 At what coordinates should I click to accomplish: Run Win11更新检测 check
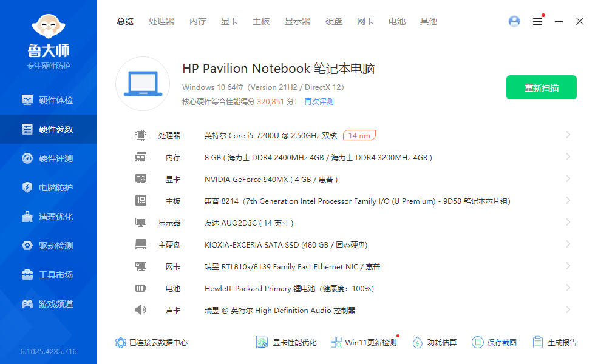(x=364, y=342)
